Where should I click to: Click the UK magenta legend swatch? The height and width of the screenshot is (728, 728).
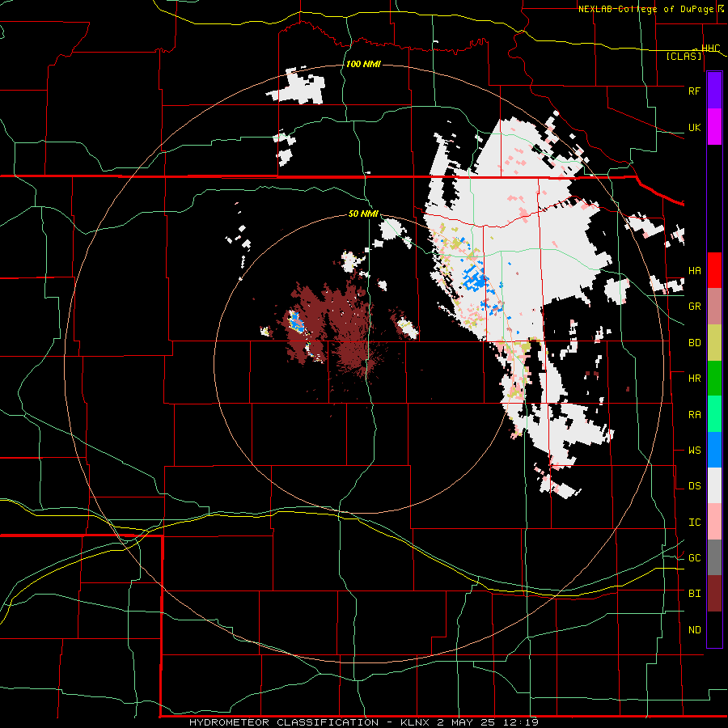click(714, 127)
